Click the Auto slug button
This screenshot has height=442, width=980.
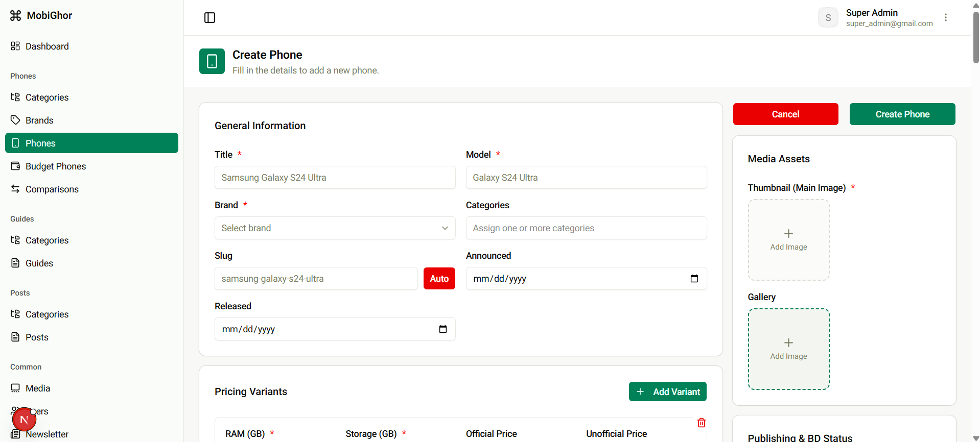439,279
